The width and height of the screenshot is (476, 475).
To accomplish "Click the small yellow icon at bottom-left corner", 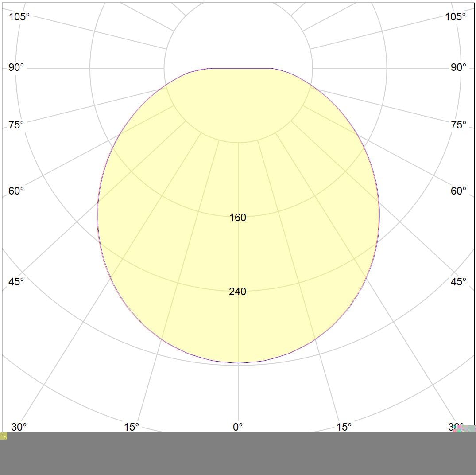I will pos(4,436).
